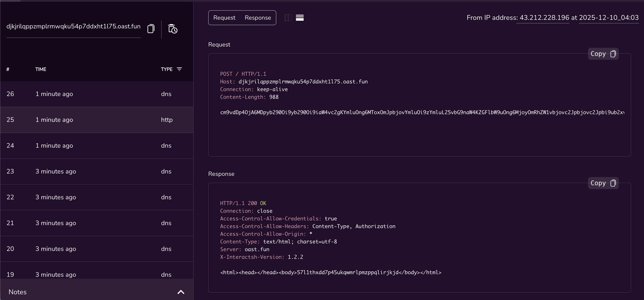Copy the Request content
This screenshot has width=644, height=300.
point(603,54)
